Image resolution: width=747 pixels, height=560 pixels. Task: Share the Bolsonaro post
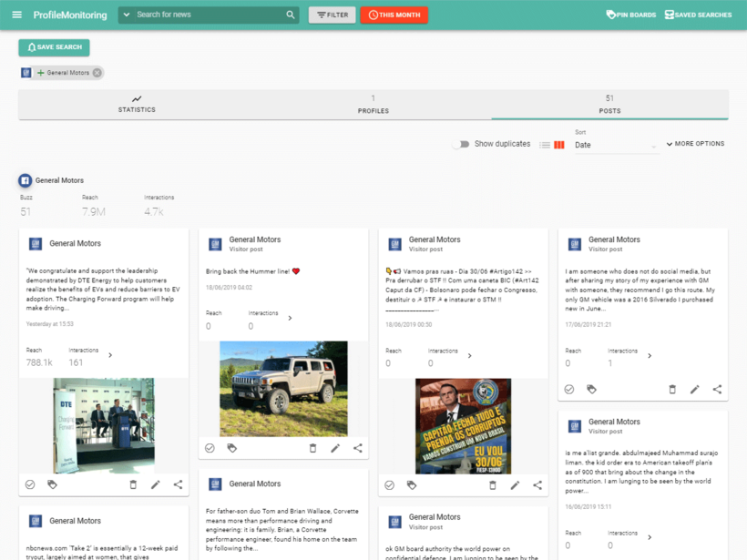coord(537,485)
